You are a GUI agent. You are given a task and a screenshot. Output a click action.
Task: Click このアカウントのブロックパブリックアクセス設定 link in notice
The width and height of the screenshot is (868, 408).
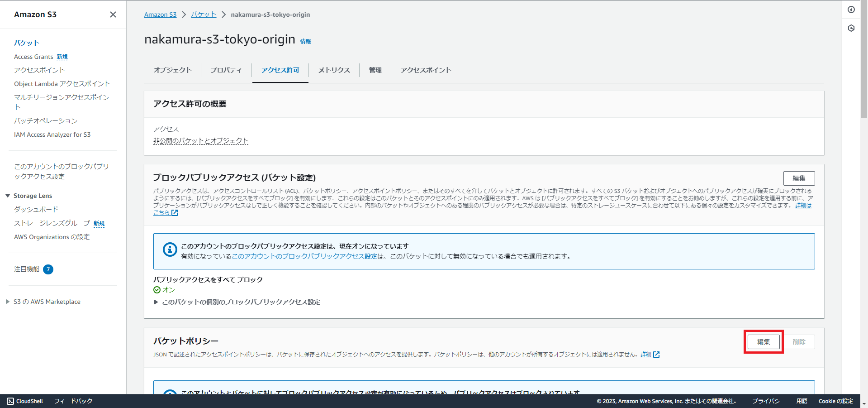[x=304, y=256]
